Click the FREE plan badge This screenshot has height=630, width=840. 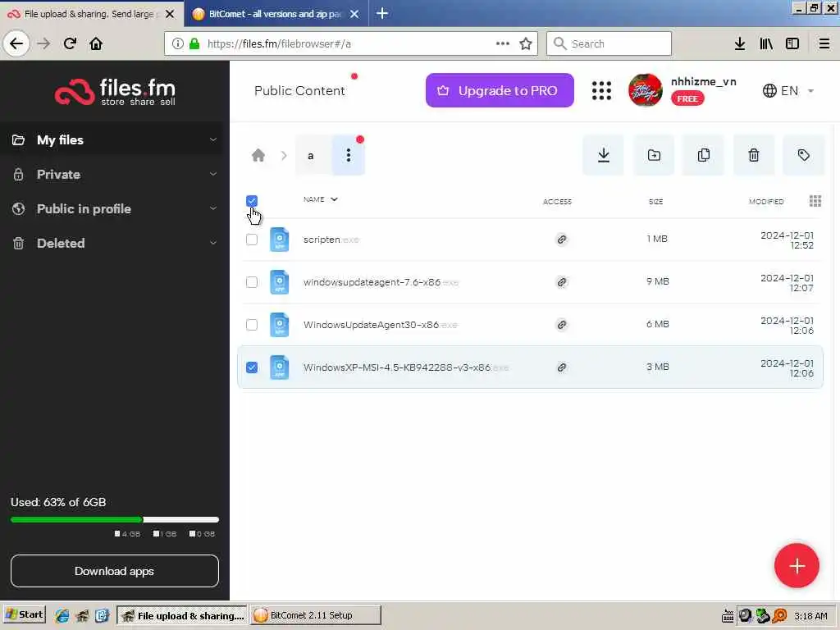687,98
